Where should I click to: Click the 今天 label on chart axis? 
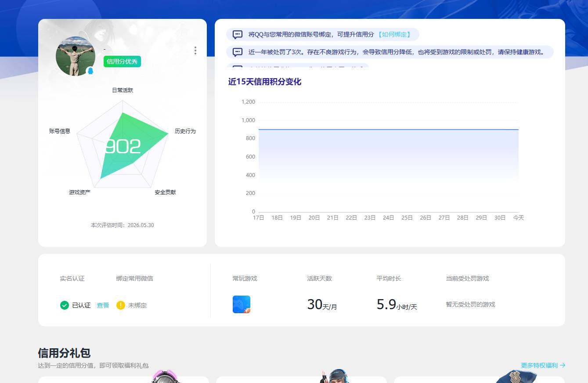coord(519,218)
